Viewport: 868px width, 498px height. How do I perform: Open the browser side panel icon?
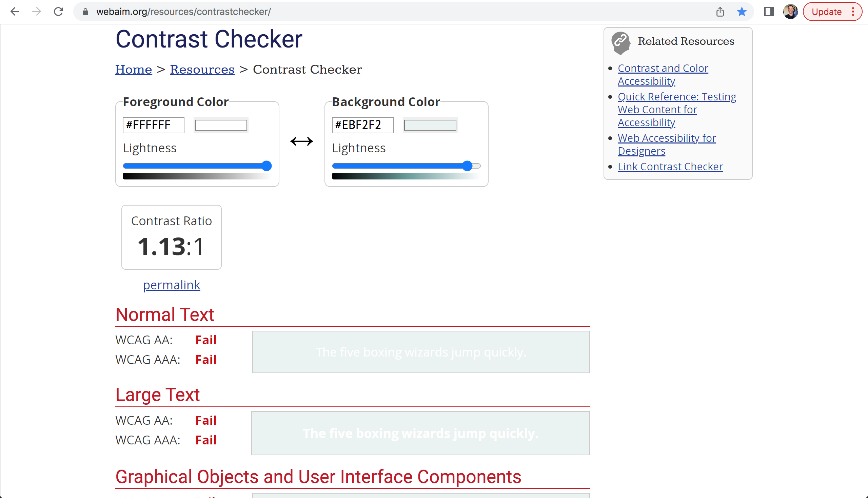[769, 12]
